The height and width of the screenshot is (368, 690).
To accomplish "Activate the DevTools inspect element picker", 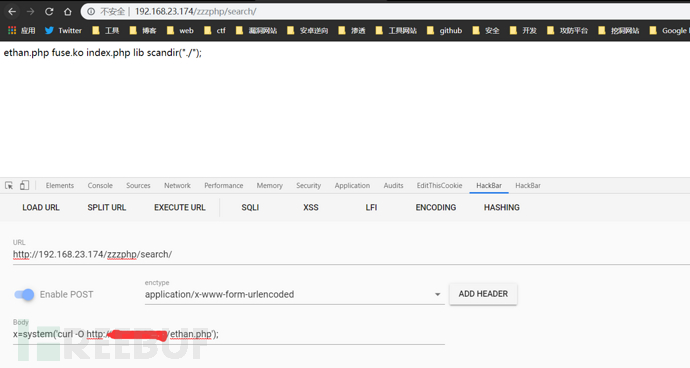I will 9,185.
